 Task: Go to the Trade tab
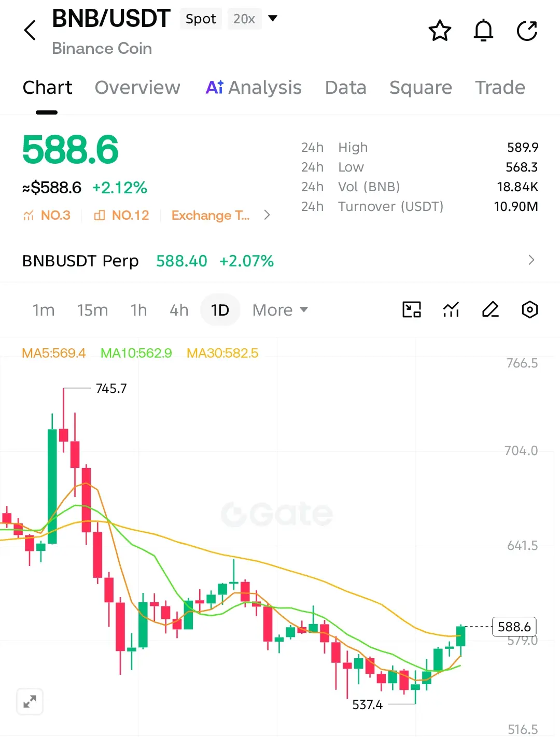click(x=500, y=88)
